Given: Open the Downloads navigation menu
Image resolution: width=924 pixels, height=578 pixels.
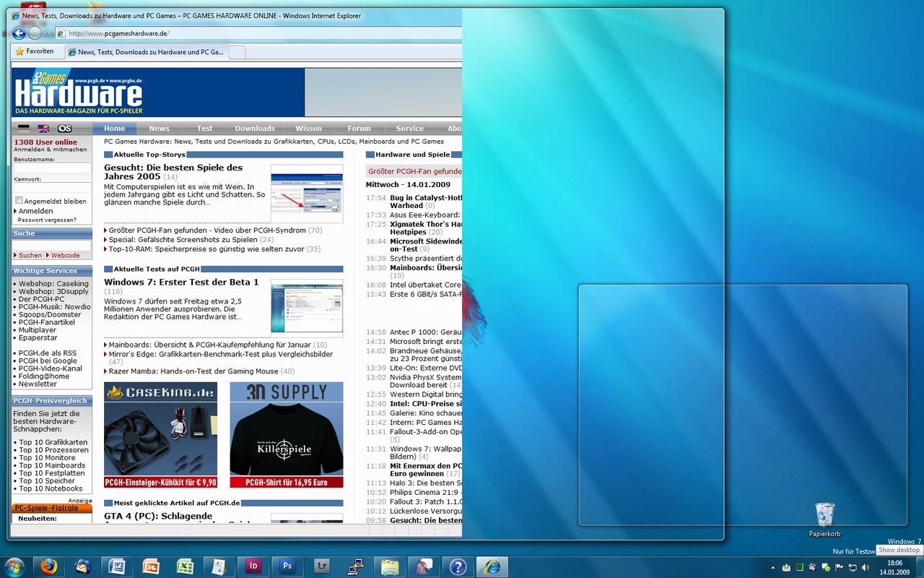Looking at the screenshot, I should 255,129.
